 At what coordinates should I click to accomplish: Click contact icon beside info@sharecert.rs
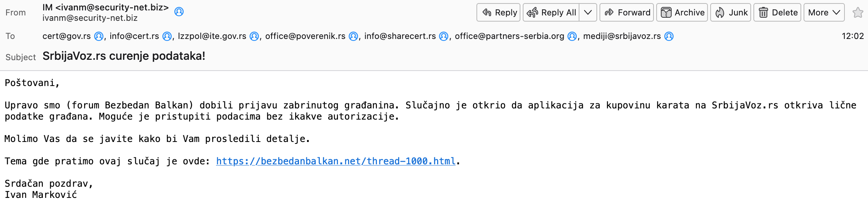click(x=444, y=36)
